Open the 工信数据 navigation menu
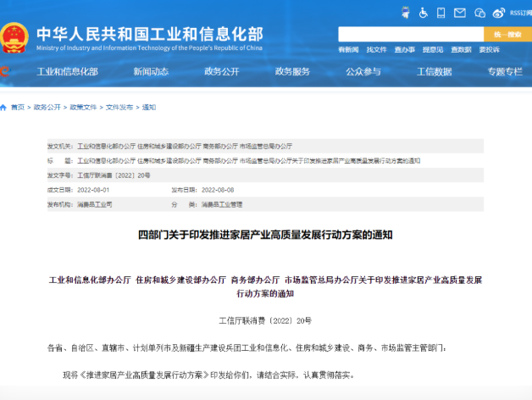This screenshot has width=532, height=400. (435, 72)
